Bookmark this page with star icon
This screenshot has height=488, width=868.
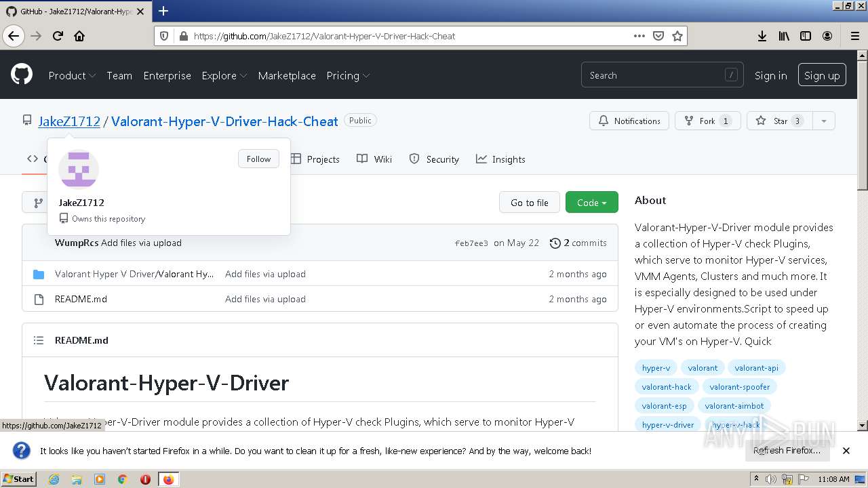pyautogui.click(x=677, y=36)
